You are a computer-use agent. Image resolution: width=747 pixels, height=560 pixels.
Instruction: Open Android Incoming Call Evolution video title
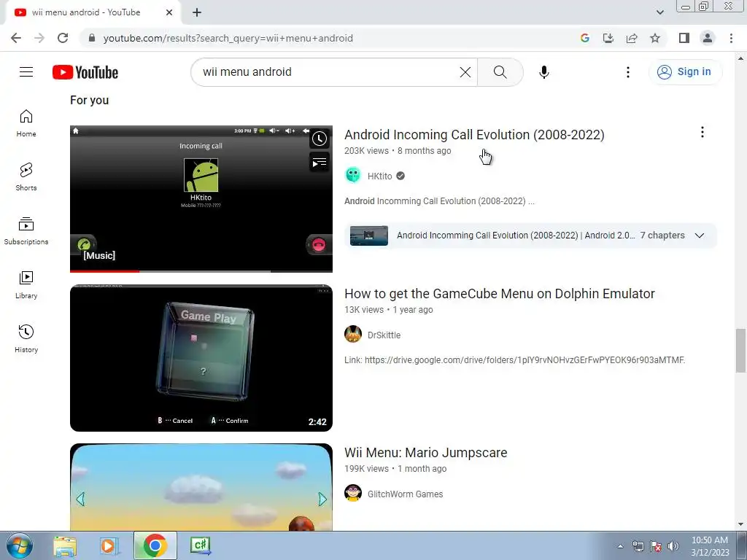pos(474,135)
